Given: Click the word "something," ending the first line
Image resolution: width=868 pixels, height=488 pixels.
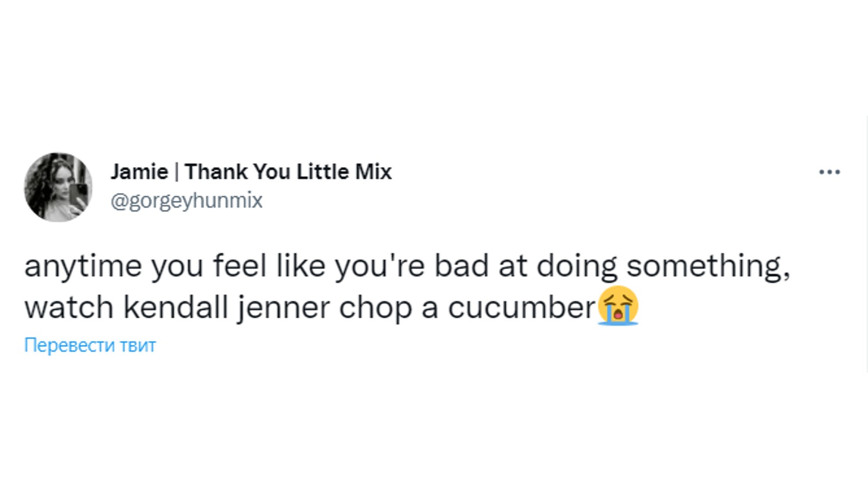Looking at the screenshot, I should click(x=708, y=266).
